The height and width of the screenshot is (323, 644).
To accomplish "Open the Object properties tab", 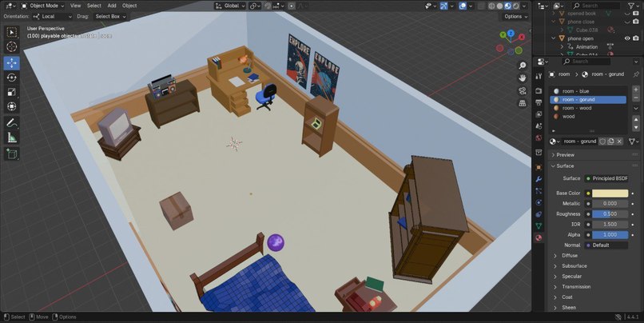I will point(539,168).
